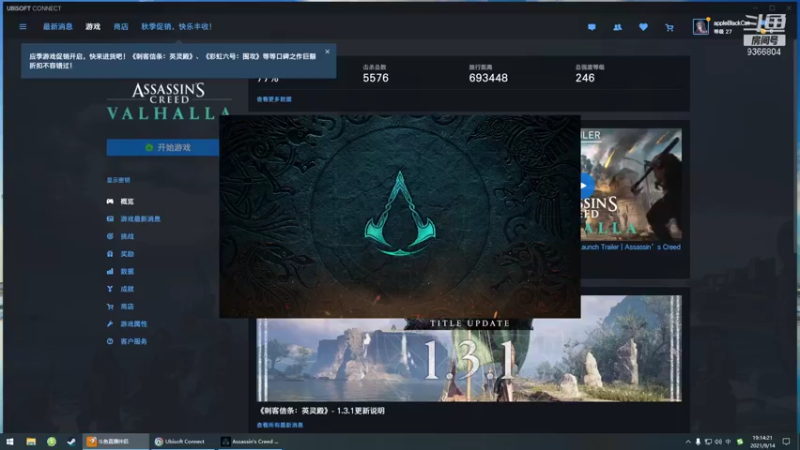Viewport: 800px width, 450px height.
Task: Select 游戏最新消息 in the game sidebar
Action: [140, 219]
